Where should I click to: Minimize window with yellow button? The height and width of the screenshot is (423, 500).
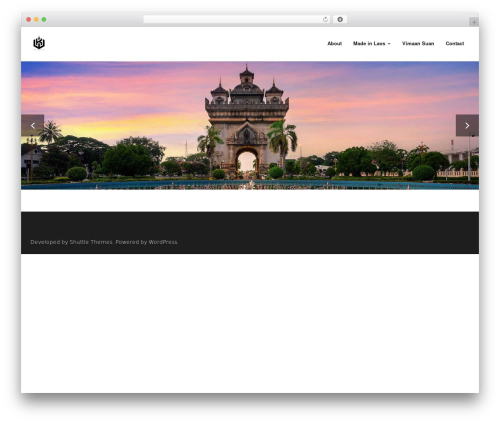click(x=36, y=19)
